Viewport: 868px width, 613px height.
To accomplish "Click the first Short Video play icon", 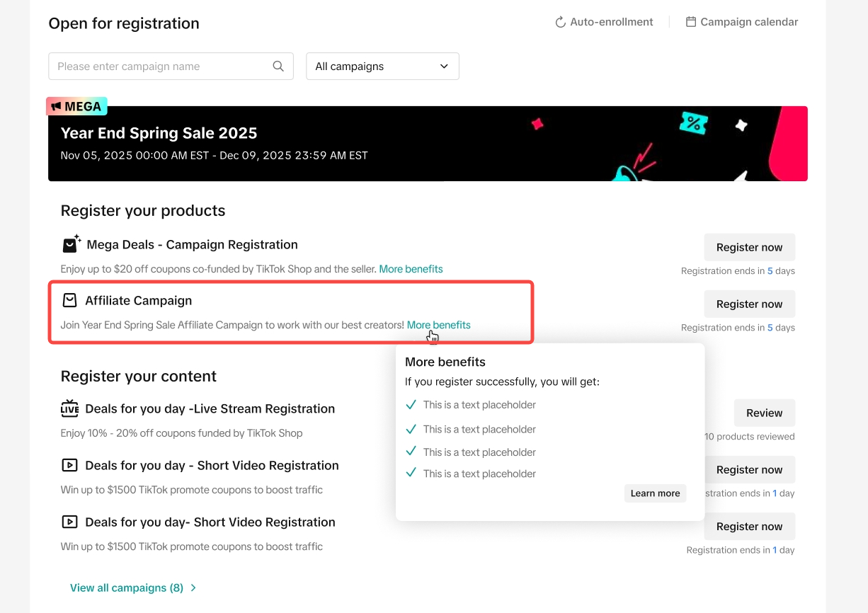I will (x=69, y=465).
